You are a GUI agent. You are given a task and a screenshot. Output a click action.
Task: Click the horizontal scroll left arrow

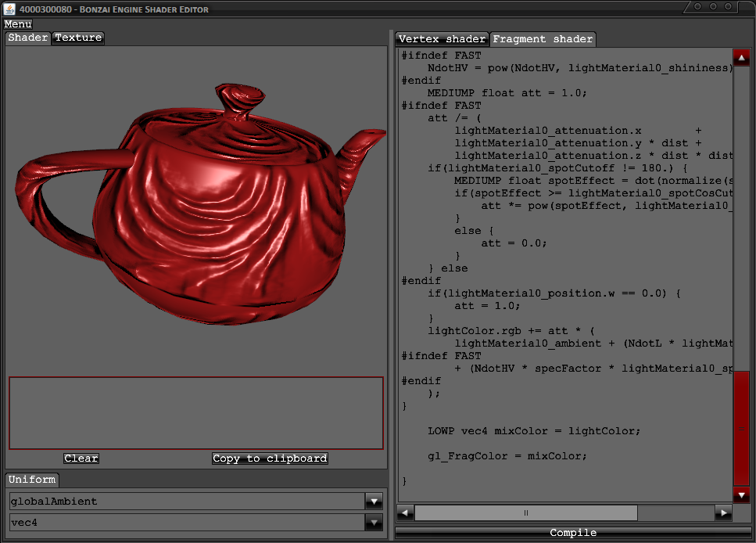pos(405,513)
